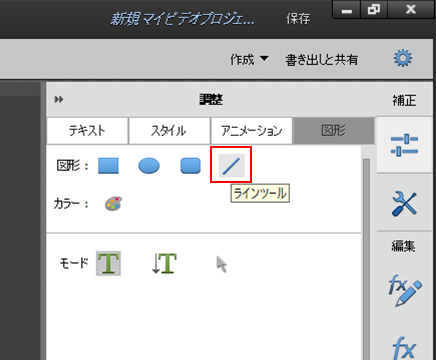
Task: Activate the selection arrow mode
Action: click(221, 264)
